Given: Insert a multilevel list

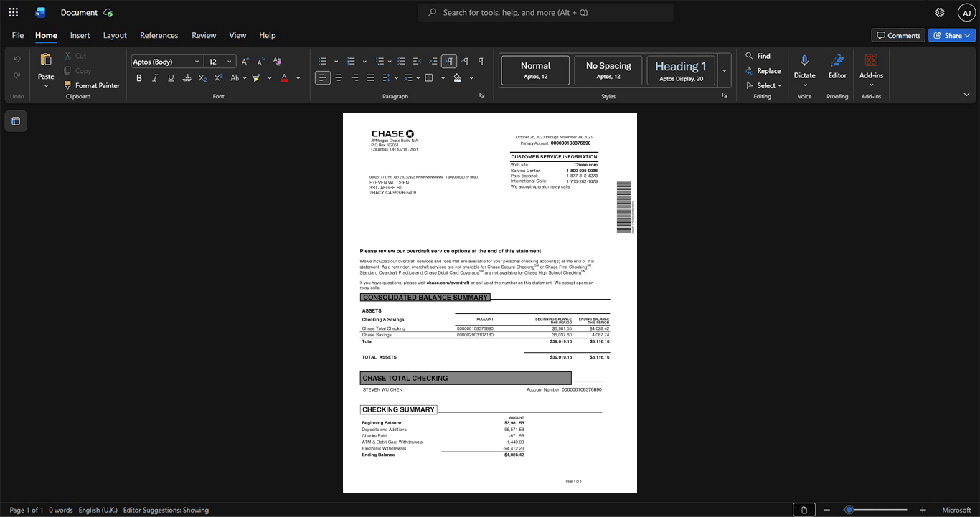Looking at the screenshot, I should pos(380,62).
